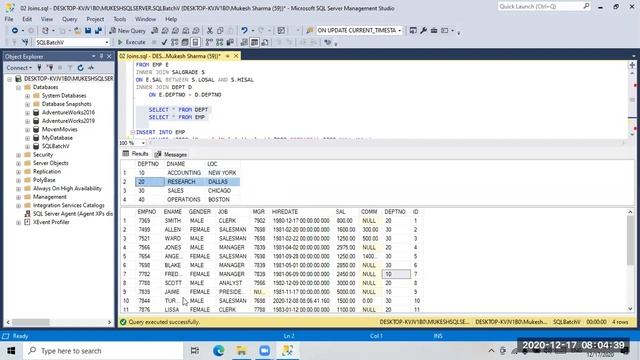Toggle auto-hide pin on Object Explorer
Screen dimensions: 640x360
(x=102, y=56)
